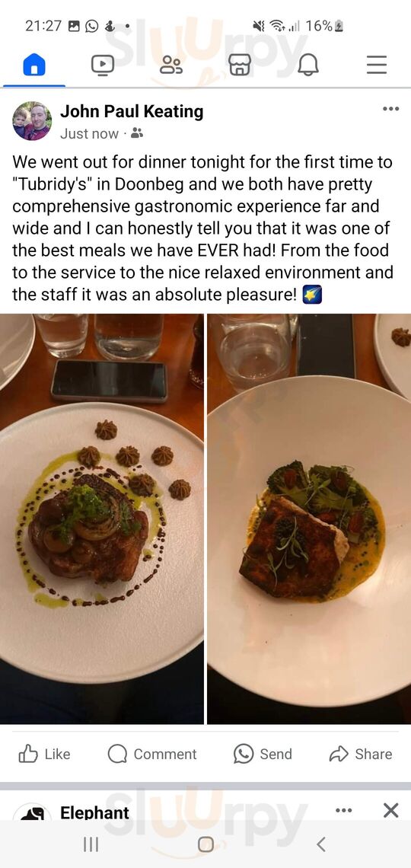
Task: Open the post options three-dot menu
Action: click(x=390, y=109)
